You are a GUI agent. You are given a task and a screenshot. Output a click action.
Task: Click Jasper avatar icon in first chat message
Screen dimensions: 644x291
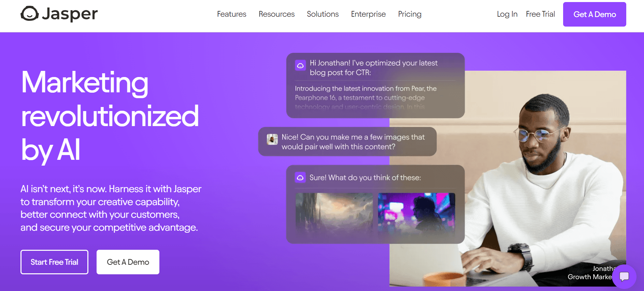click(x=300, y=65)
